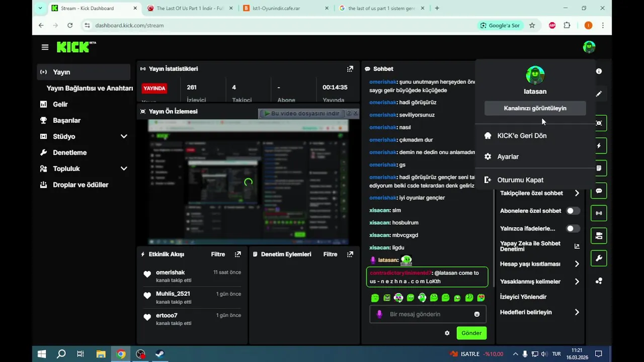
Task: Pop out the Etkinlik Akışı panel
Action: (x=238, y=254)
